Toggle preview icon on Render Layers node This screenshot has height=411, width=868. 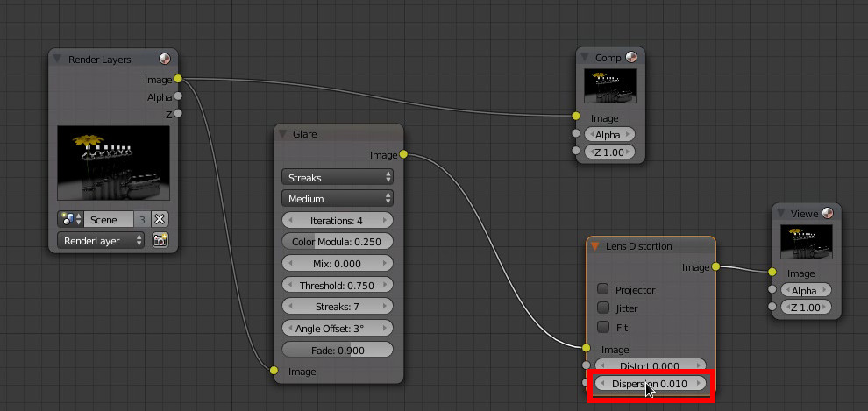tap(165, 60)
